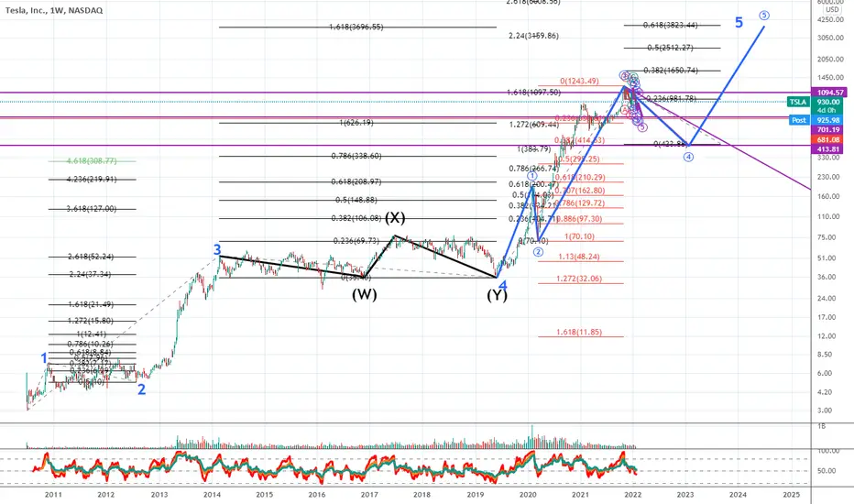Click the 0.5(2512.27) Fibonacci label
The width and height of the screenshot is (854, 504).
pos(671,48)
